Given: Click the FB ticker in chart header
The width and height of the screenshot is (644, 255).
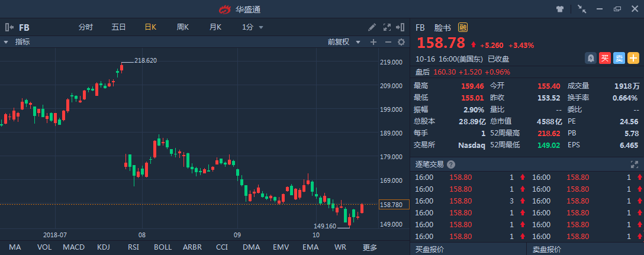Looking at the screenshot, I should (x=24, y=28).
